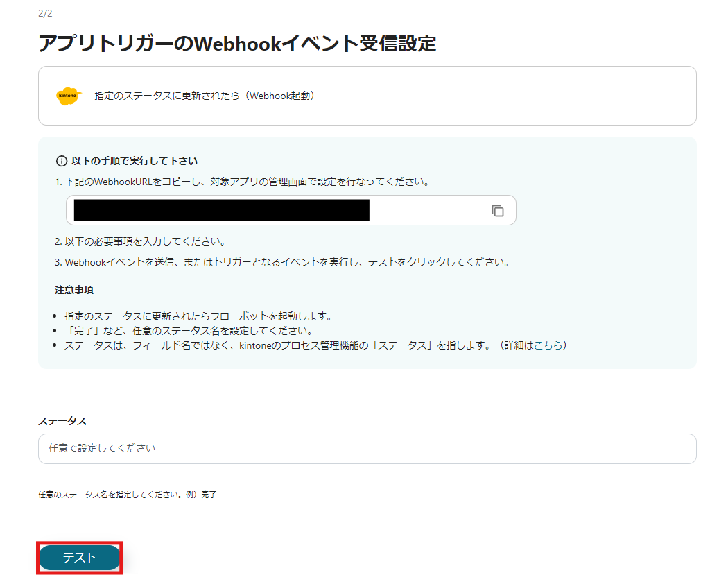Viewport: 728px width, 575px height.
Task: Click the duplicate-squares icon in the URL field
Action: tap(498, 210)
